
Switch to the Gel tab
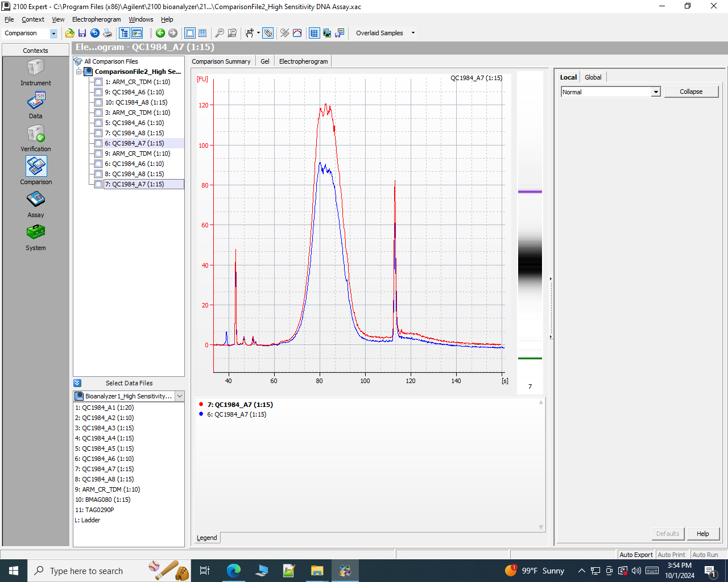tap(265, 61)
